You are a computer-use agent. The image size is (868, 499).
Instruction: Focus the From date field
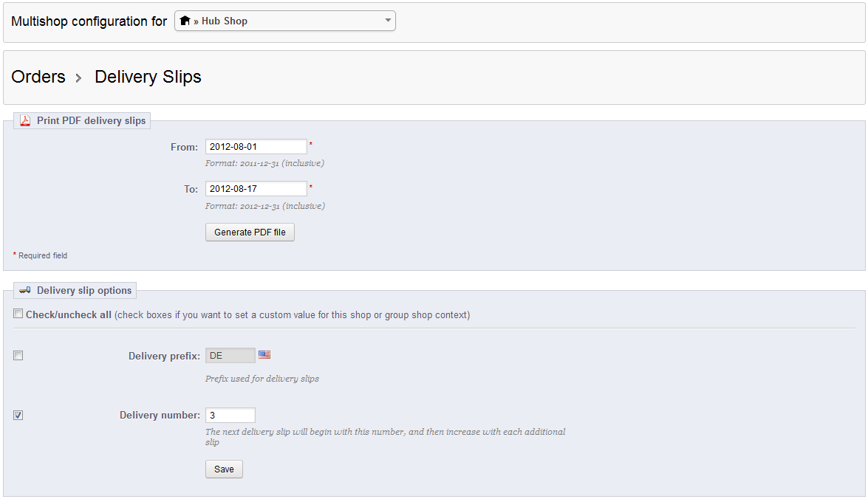[256, 147]
